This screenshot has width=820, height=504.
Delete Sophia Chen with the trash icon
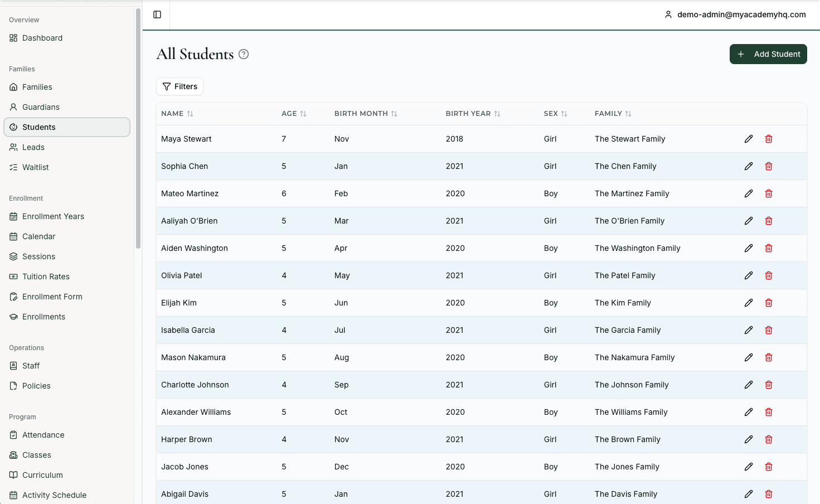click(769, 166)
